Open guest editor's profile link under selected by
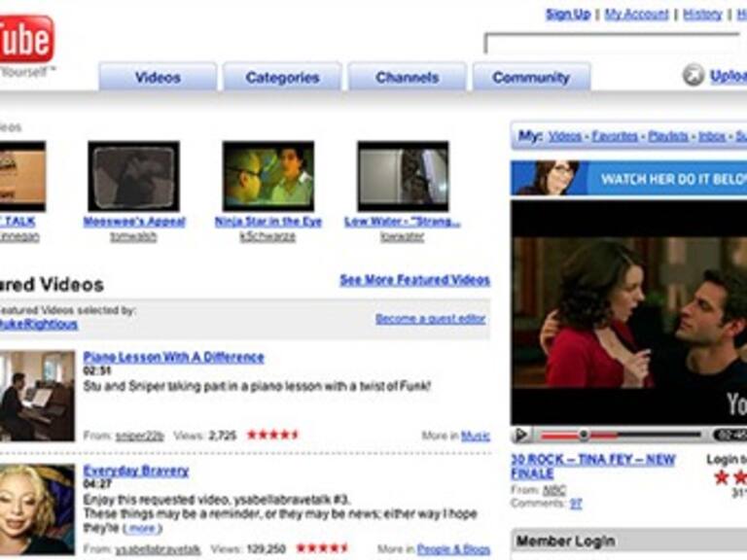747x560 pixels. (38, 325)
